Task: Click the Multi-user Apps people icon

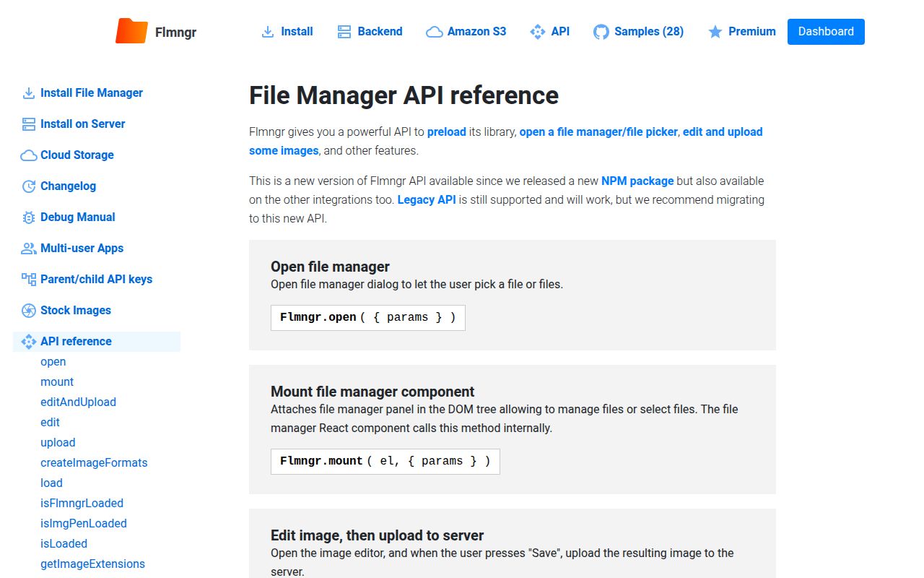Action: (29, 249)
